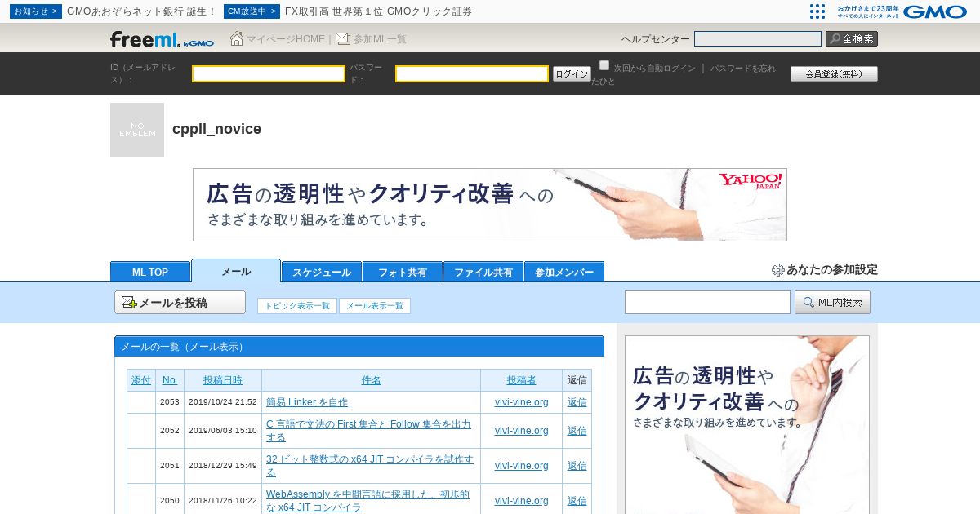Open あなたの参加設定 link
This screenshot has height=514, width=980.
click(x=832, y=270)
